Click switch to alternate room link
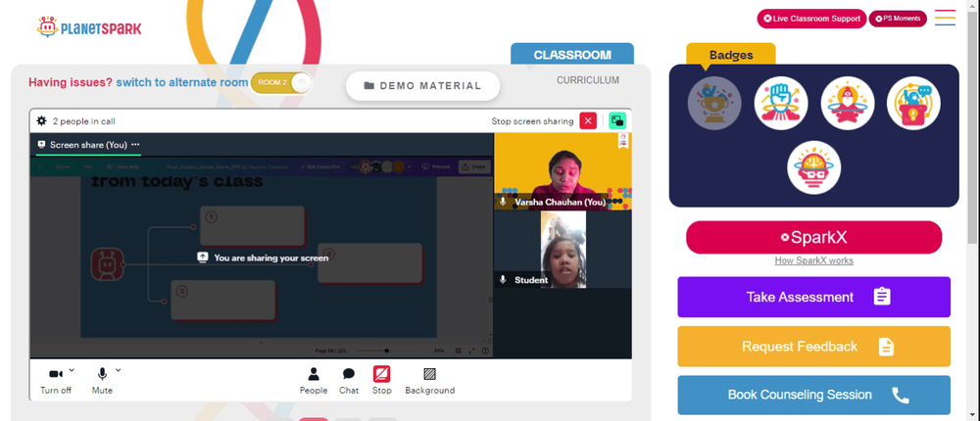 [x=182, y=82]
